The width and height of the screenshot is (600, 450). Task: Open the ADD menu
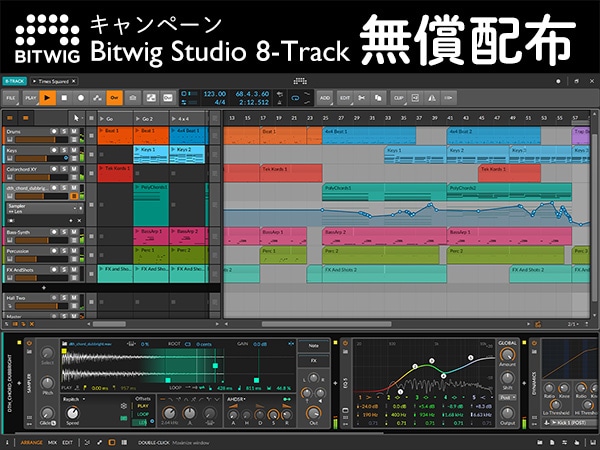tap(325, 98)
